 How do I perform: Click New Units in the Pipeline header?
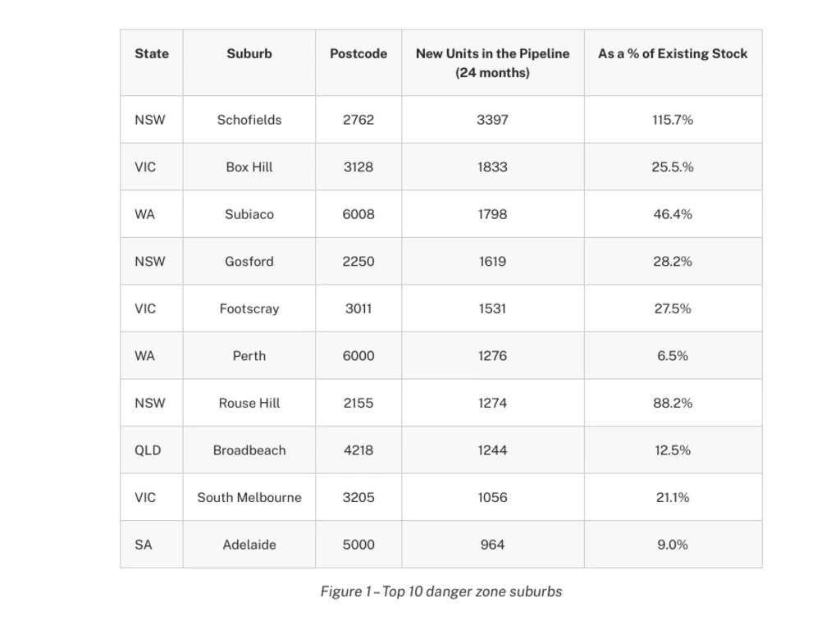click(492, 62)
